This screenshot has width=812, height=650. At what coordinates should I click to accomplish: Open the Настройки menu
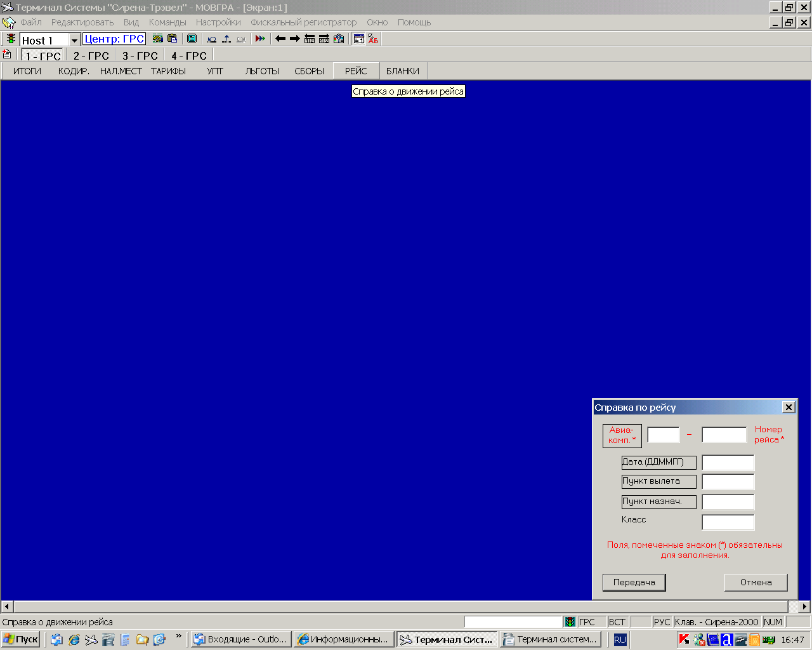(x=218, y=22)
